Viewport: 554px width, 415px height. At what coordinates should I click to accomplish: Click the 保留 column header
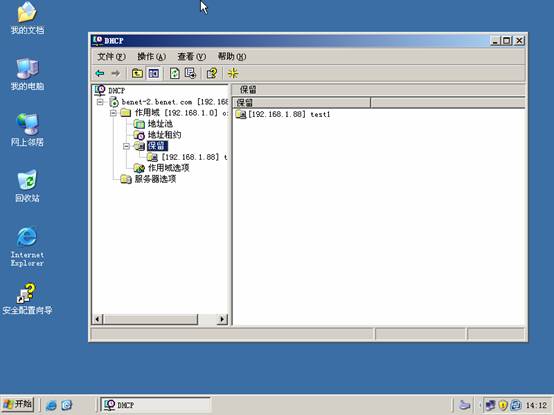(x=301, y=103)
